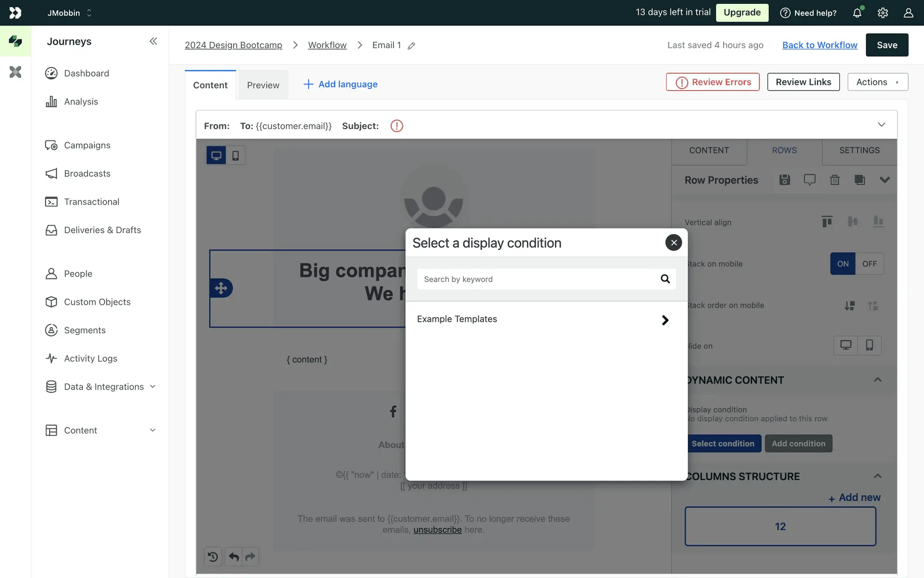Turn stack on mobile ON
This screenshot has width=924, height=578.
pyautogui.click(x=843, y=264)
